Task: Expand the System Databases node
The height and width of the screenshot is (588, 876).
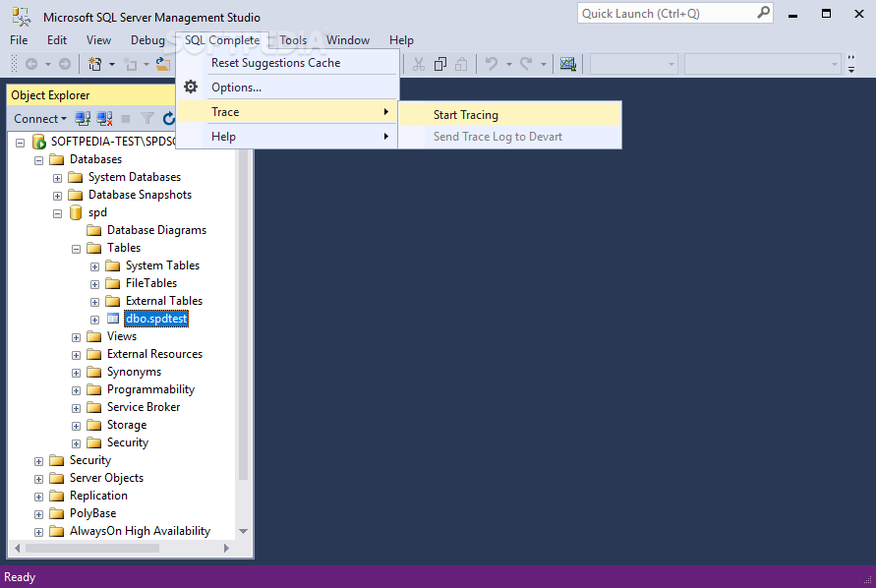Action: point(57,178)
